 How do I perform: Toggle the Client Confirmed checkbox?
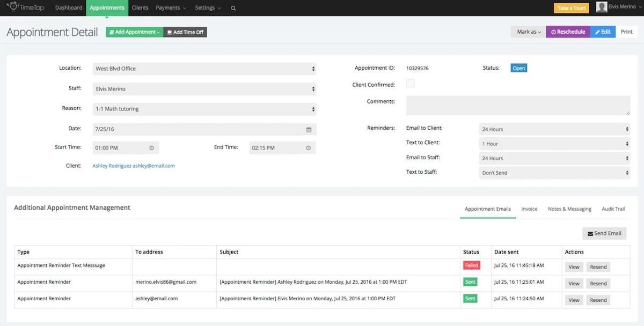click(x=411, y=84)
